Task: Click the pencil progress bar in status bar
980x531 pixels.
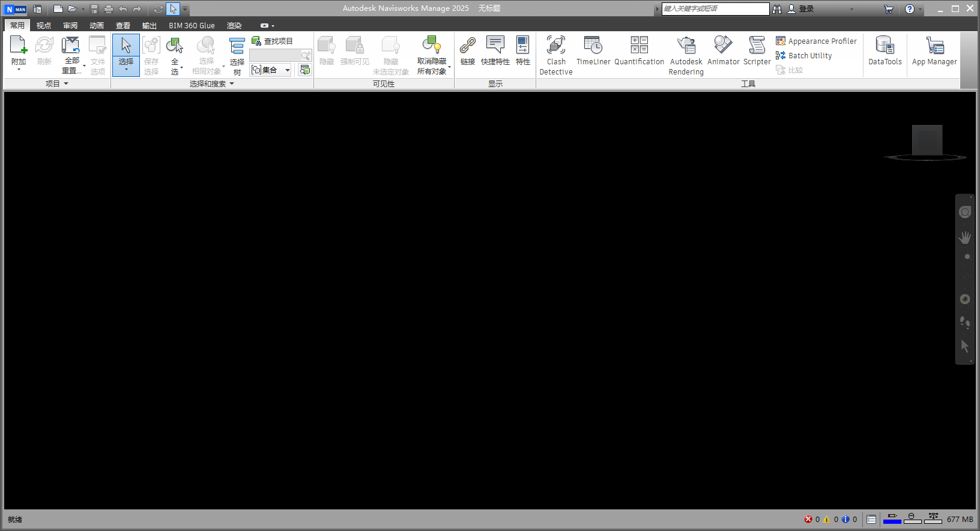Action: pos(892,518)
